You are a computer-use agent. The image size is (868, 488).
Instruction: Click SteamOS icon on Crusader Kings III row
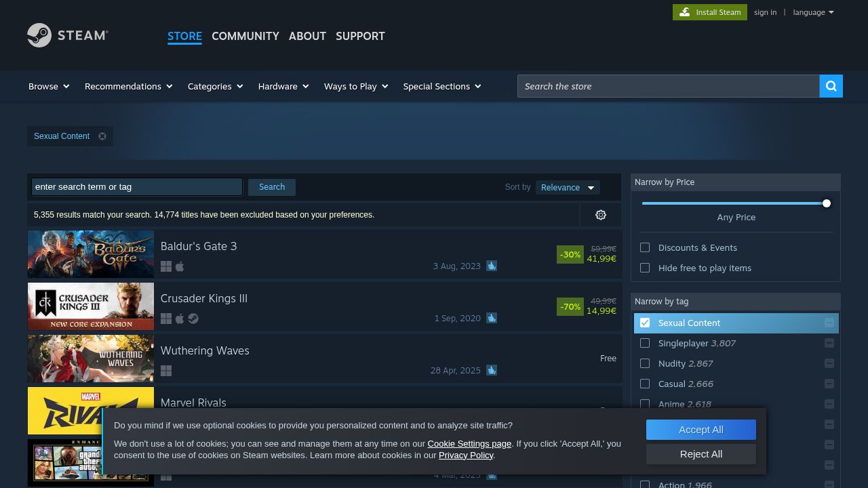pyautogui.click(x=193, y=319)
